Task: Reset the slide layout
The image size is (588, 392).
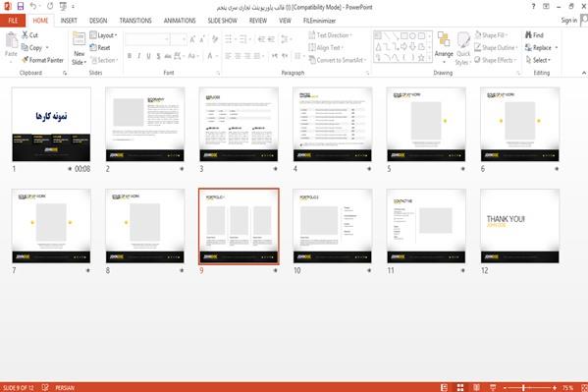Action: [x=100, y=48]
